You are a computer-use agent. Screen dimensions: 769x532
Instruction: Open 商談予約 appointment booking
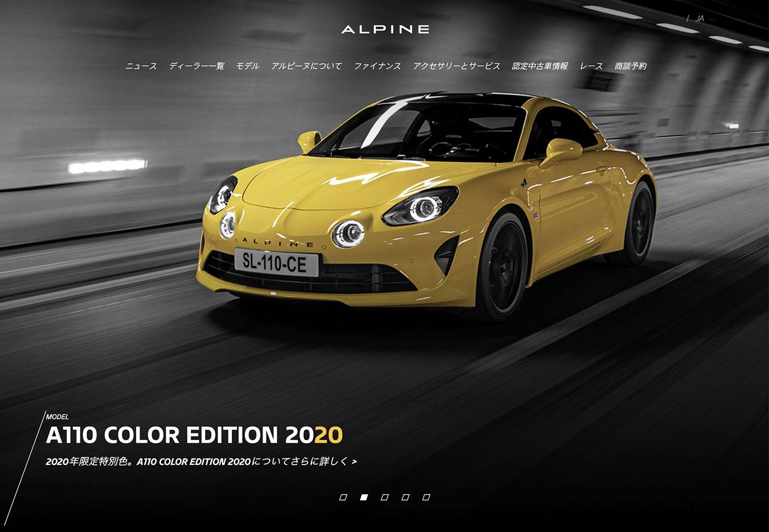tap(631, 66)
